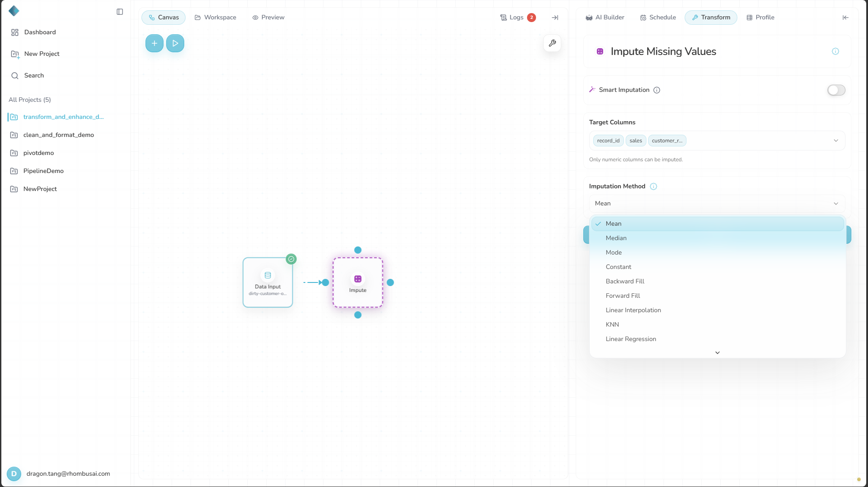
Task: Collapse the canvas panel arrow icon
Action: tap(555, 18)
